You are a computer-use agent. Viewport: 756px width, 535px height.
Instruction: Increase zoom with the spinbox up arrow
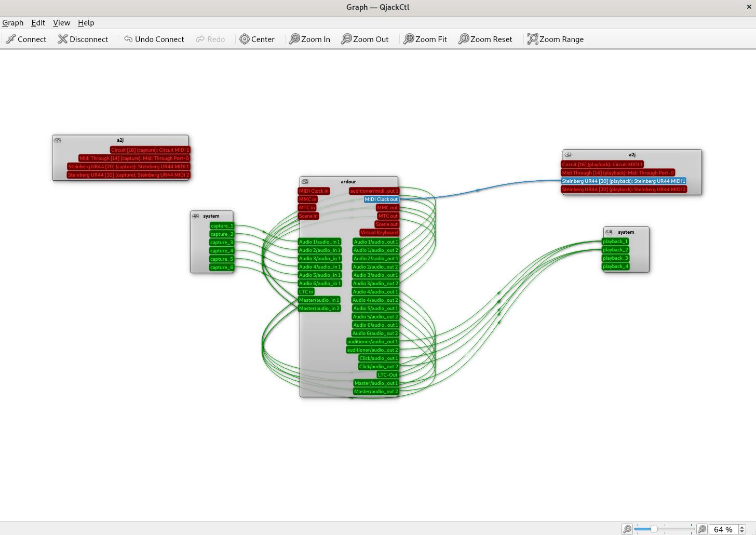(x=741, y=527)
